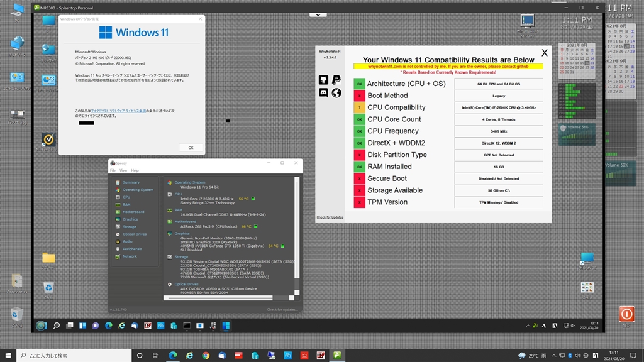The image size is (644, 362).
Task: Open Task View in the remote Windows 11 taskbar
Action: pyautogui.click(x=69, y=326)
